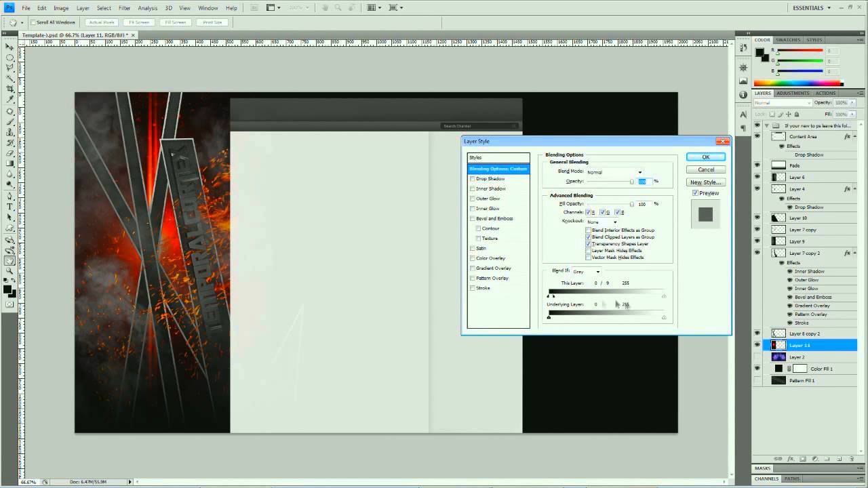The image size is (868, 488).
Task: Check the Scroll All Windows option
Action: [33, 22]
